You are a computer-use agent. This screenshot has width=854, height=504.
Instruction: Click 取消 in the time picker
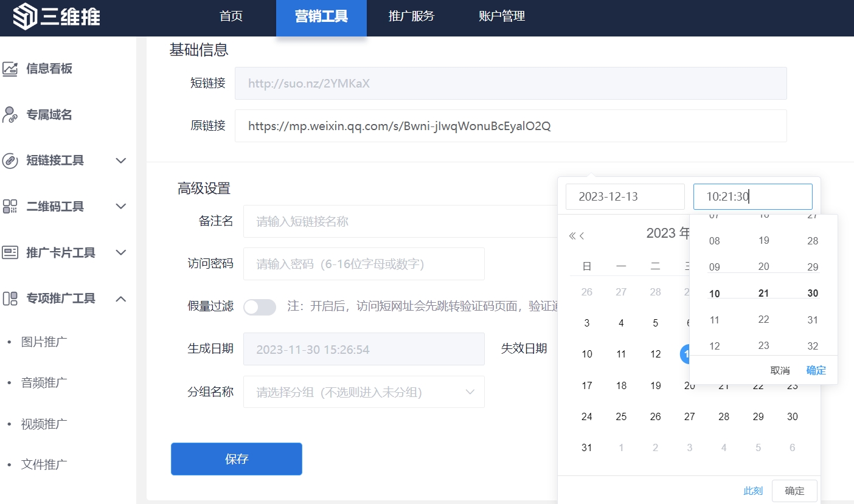pyautogui.click(x=780, y=370)
